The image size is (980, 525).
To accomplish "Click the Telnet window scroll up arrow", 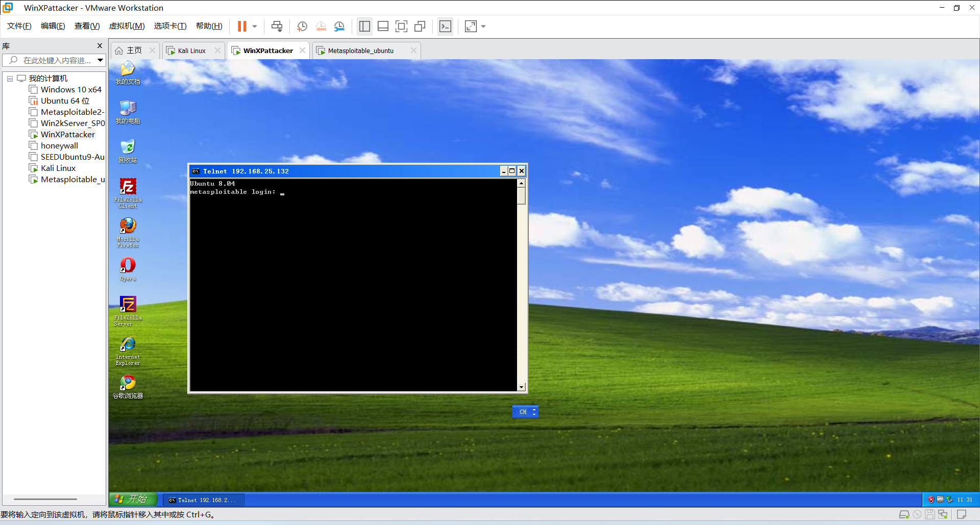I will 521,184.
